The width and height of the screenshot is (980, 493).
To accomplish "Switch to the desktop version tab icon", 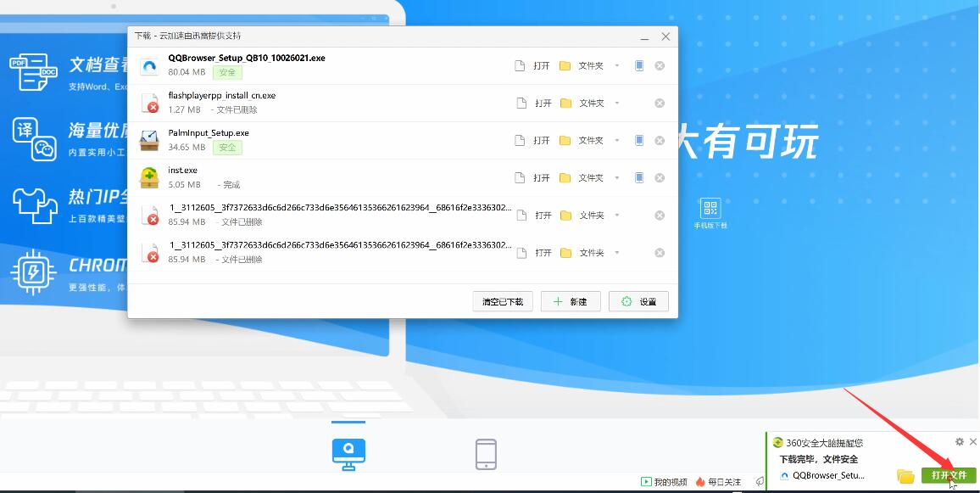I will [348, 455].
